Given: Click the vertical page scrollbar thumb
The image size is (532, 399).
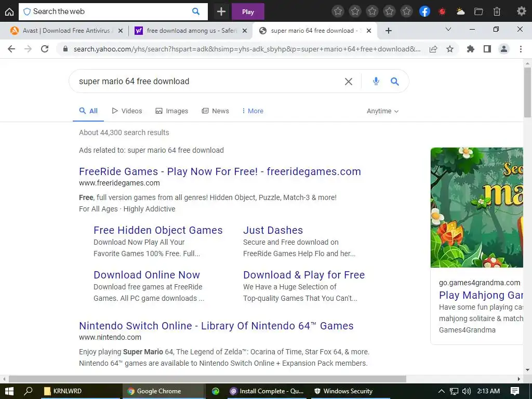Looking at the screenshot, I should [x=527, y=92].
